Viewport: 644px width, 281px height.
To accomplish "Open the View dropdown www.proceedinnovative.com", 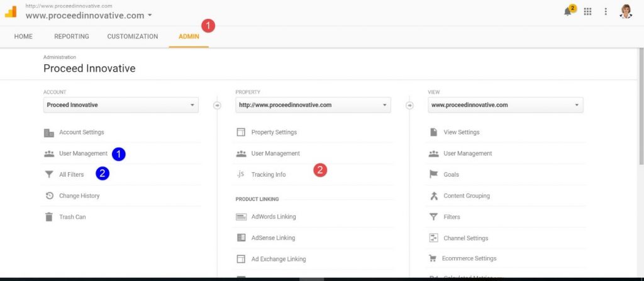I will click(x=505, y=105).
